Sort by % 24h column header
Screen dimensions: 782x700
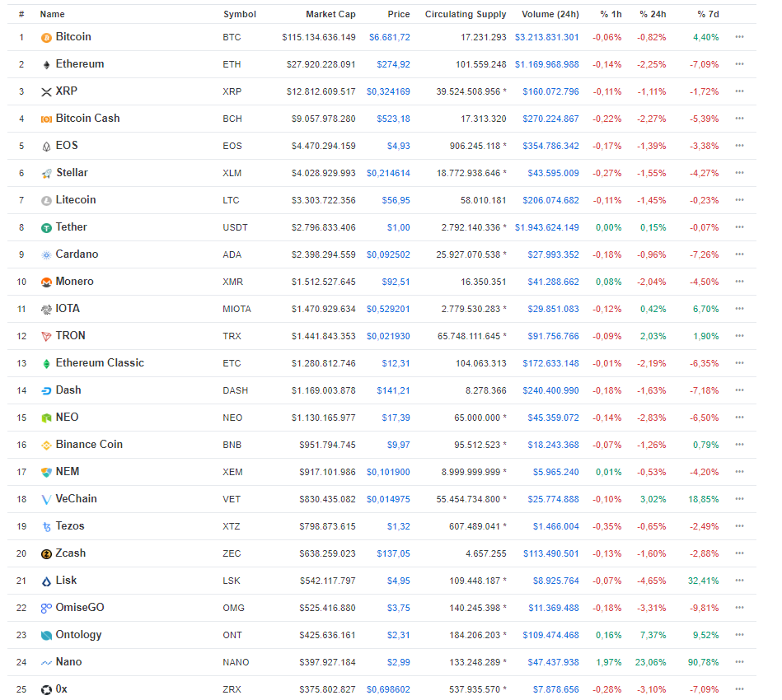653,15
